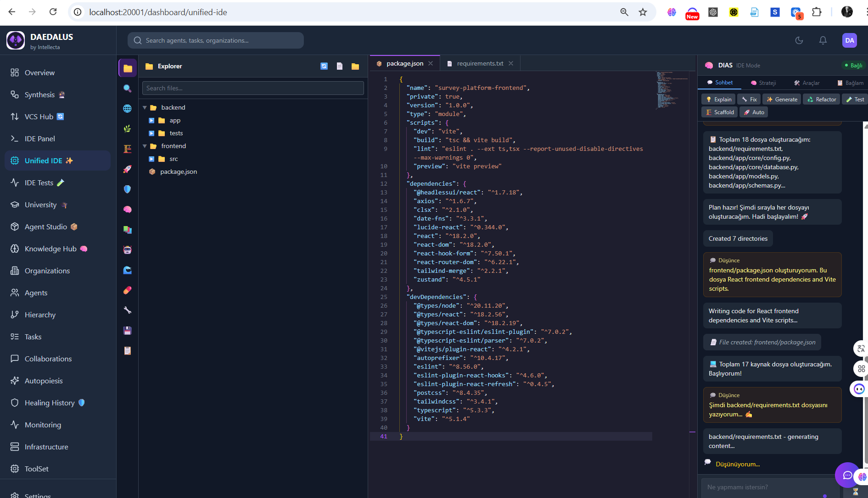Click the Fix button
Viewport: 868px width, 498px height.
(749, 100)
